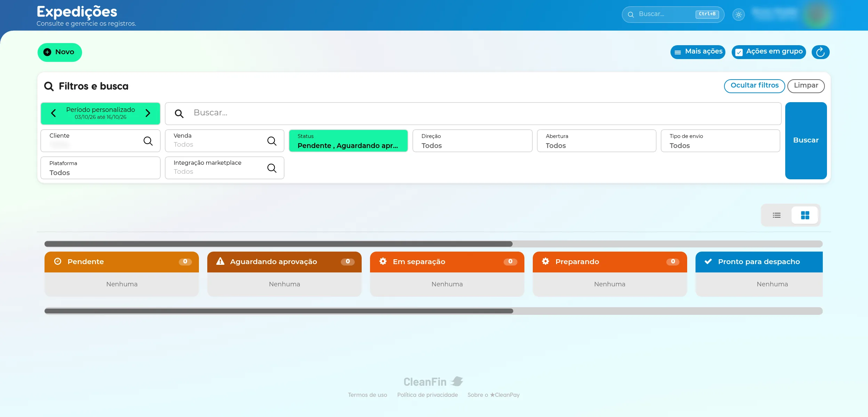
Task: Click gear icon on Em separação
Action: tap(383, 261)
